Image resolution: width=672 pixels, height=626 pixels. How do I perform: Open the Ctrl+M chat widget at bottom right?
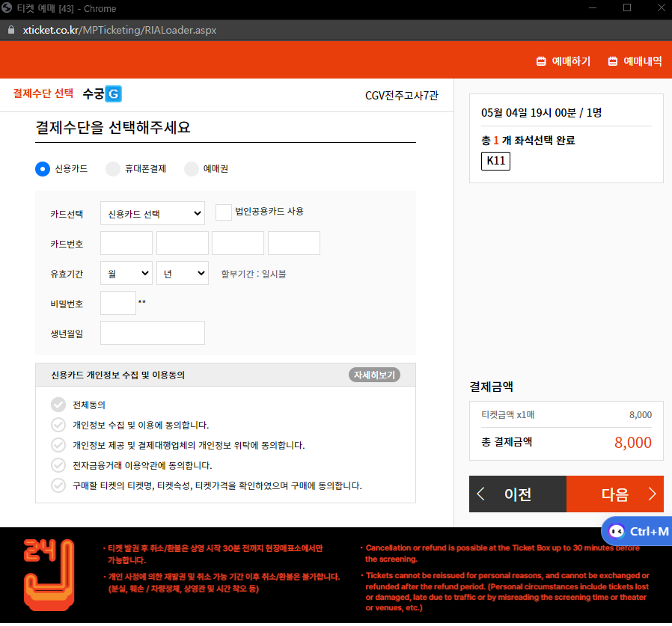click(x=638, y=531)
